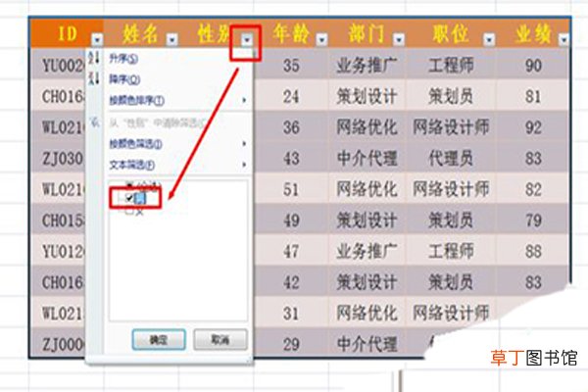The height and width of the screenshot is (392, 588).
Task: Select 策划员 cell in the age-49 row
Action: [x=451, y=220]
